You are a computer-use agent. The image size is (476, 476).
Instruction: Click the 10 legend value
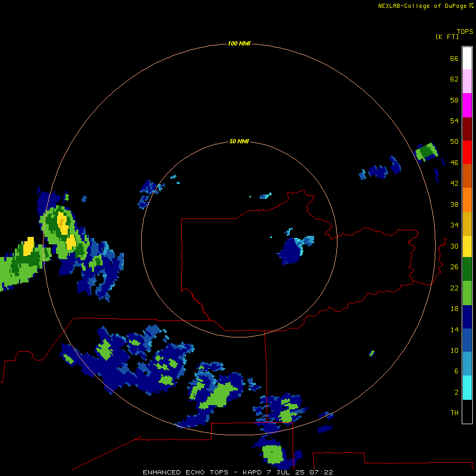click(x=454, y=351)
